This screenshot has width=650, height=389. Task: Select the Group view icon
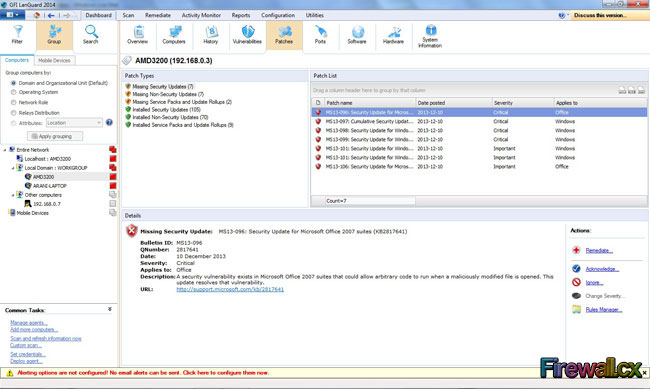54,35
